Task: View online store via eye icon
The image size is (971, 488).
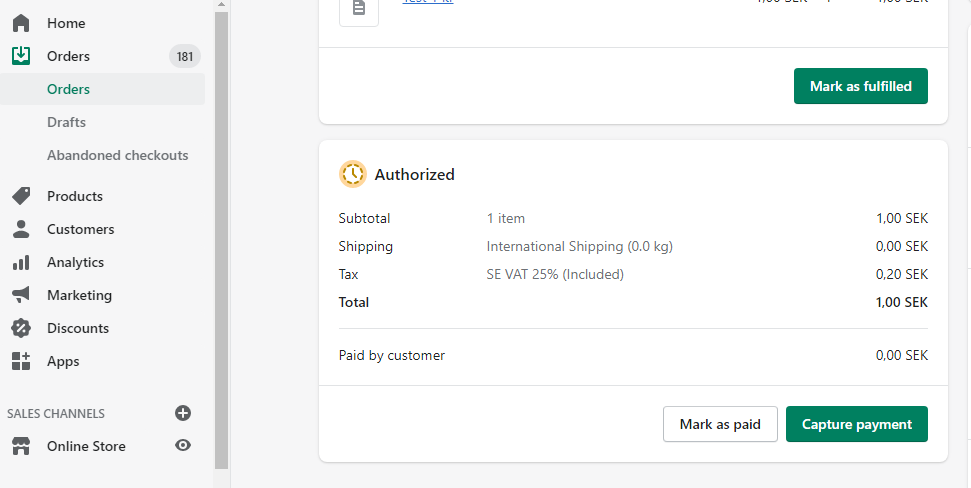Action: click(x=183, y=445)
